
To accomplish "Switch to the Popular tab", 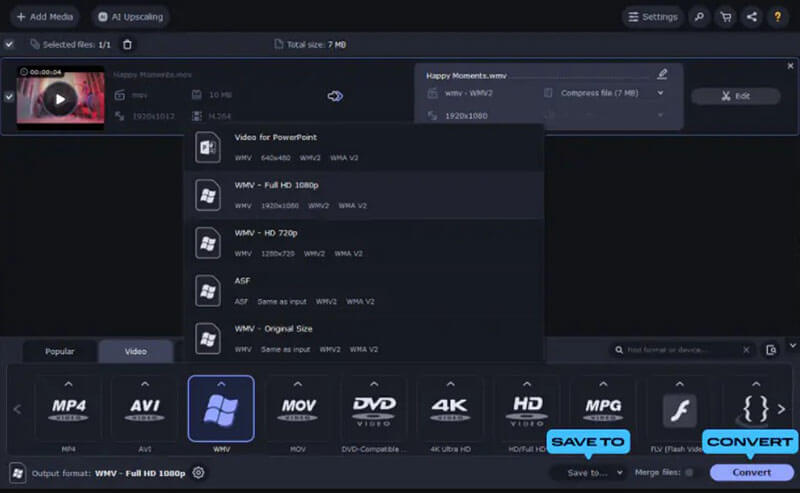I will (60, 351).
